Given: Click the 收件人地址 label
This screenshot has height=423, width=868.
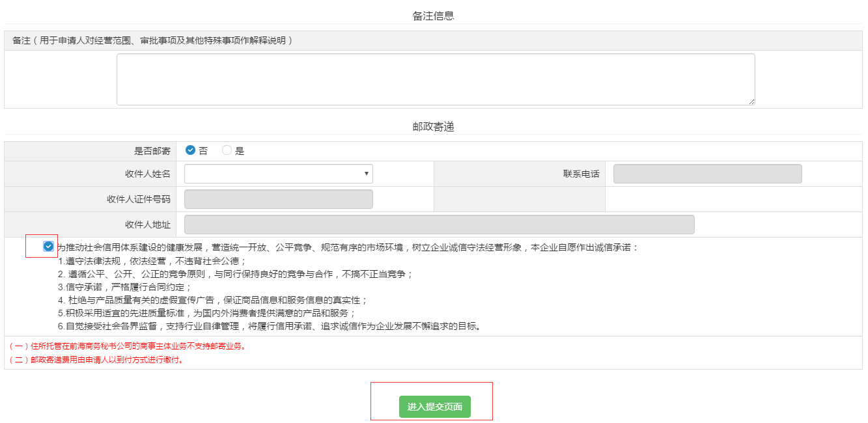Looking at the screenshot, I should point(148,225).
